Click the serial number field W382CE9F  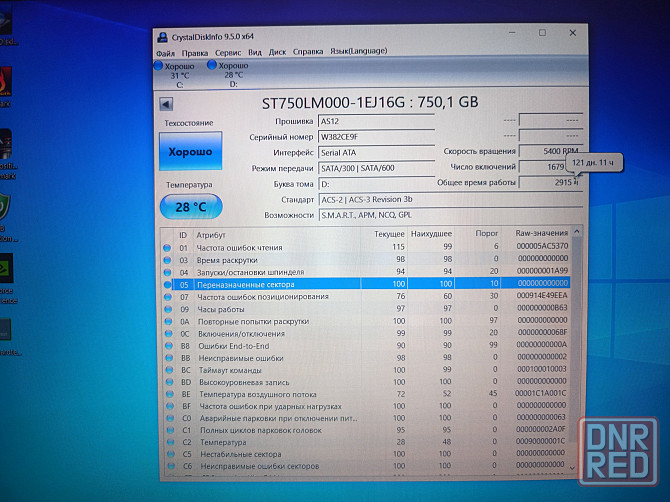click(376, 137)
